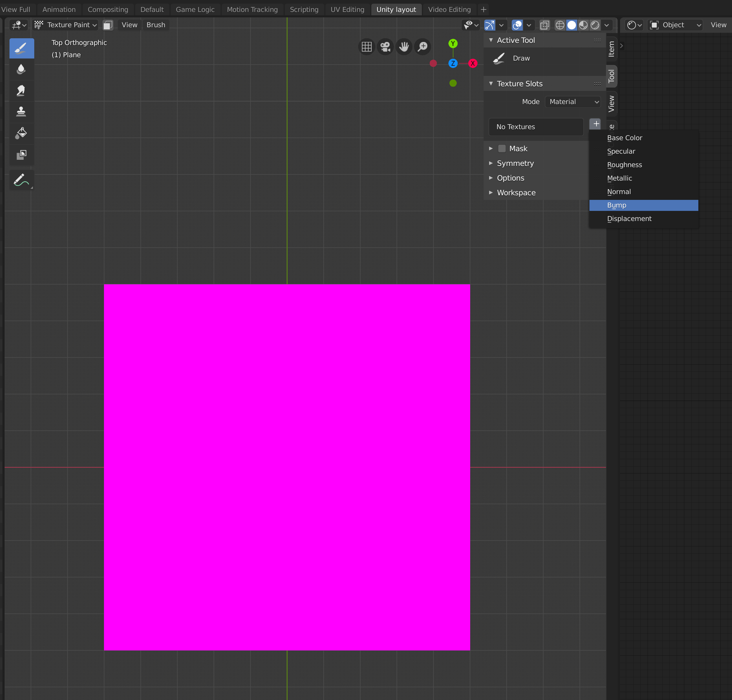Activate the Clone stamp tool
Screen dimensions: 732x700
[21, 112]
